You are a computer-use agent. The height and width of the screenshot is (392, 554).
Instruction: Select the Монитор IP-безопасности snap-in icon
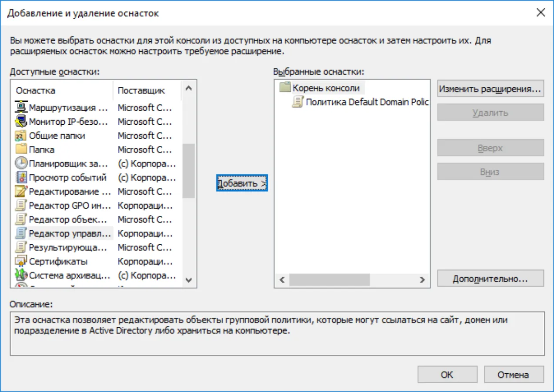click(x=21, y=122)
